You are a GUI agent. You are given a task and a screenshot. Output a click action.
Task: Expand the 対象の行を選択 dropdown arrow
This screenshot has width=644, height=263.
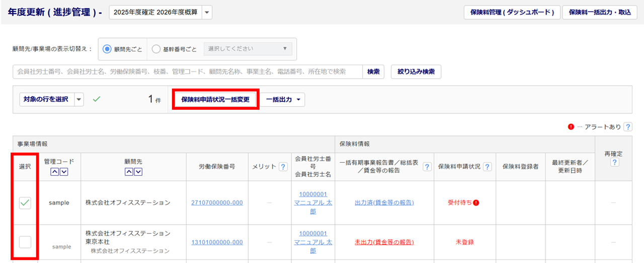(x=79, y=100)
